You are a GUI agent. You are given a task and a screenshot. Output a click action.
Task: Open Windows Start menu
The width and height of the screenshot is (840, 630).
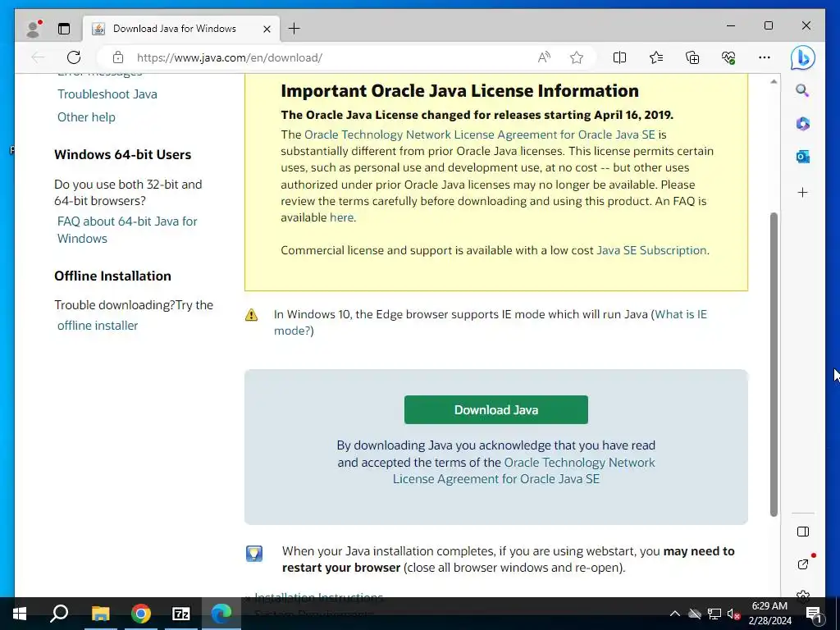coord(20,614)
